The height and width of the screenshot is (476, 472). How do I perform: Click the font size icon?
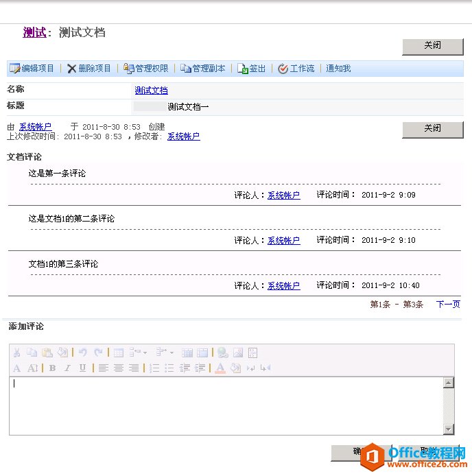(x=32, y=368)
